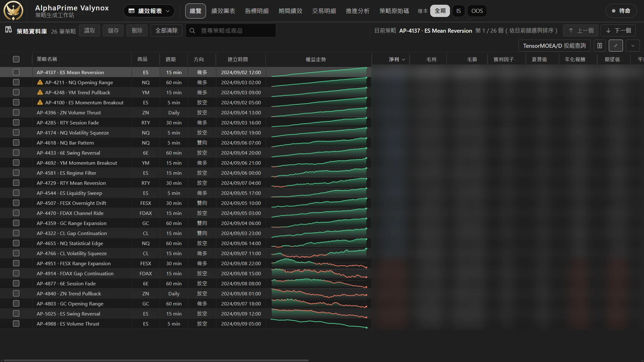Open the 推進分析 tab
The image size is (644, 362).
[x=358, y=11]
